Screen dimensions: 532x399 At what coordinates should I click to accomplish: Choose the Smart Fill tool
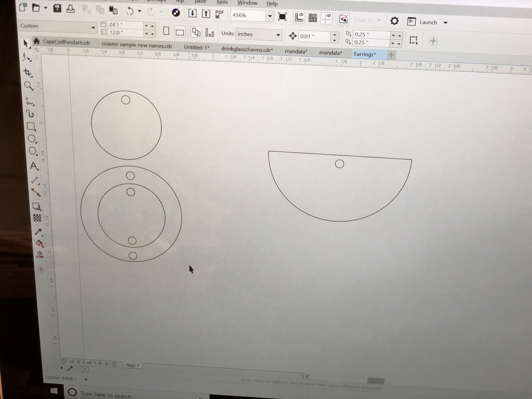point(40,255)
